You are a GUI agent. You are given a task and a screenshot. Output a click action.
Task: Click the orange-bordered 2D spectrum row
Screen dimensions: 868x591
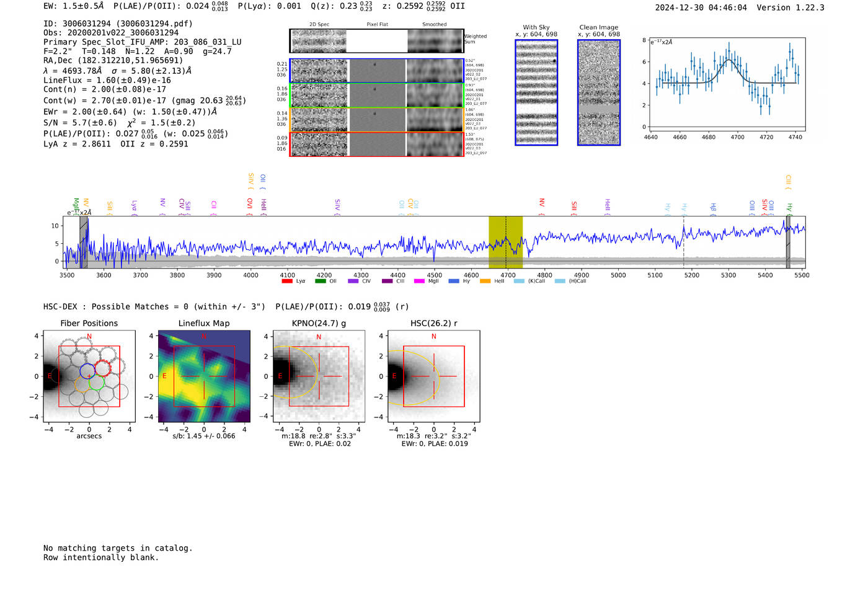point(377,120)
